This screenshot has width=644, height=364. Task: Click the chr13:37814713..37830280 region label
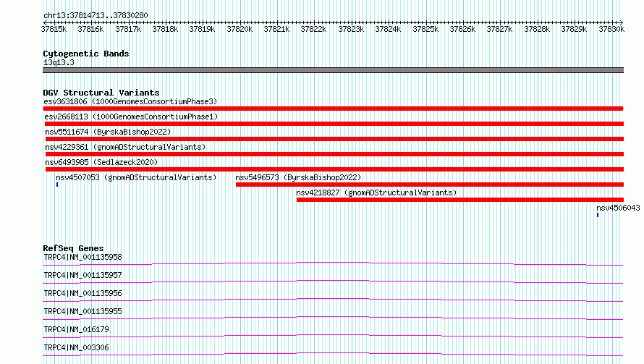coord(96,15)
